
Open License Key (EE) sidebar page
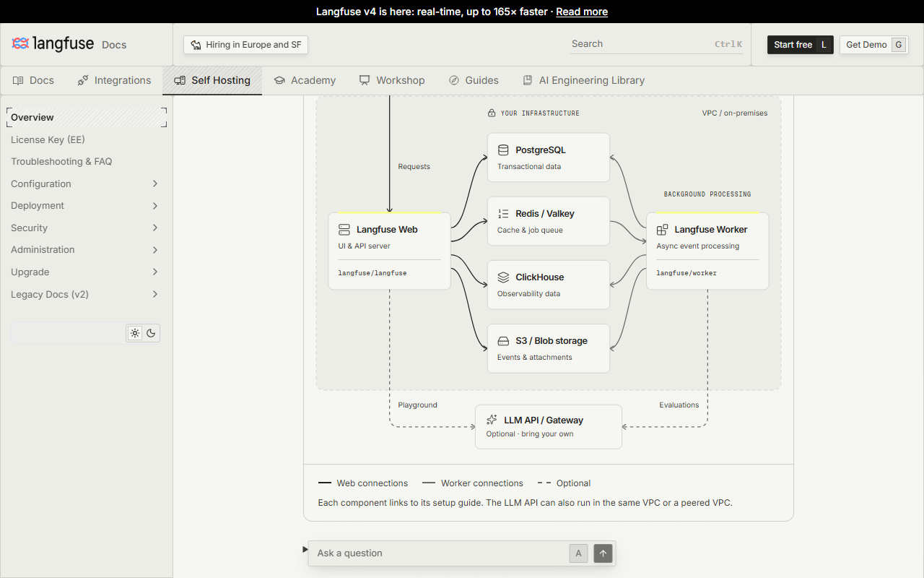[87, 139]
